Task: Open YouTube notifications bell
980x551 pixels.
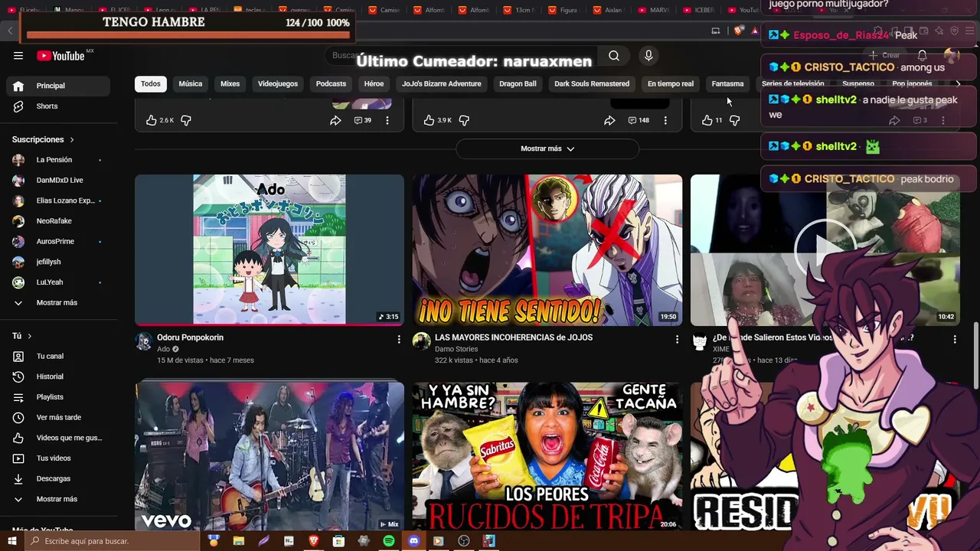Action: tap(922, 55)
